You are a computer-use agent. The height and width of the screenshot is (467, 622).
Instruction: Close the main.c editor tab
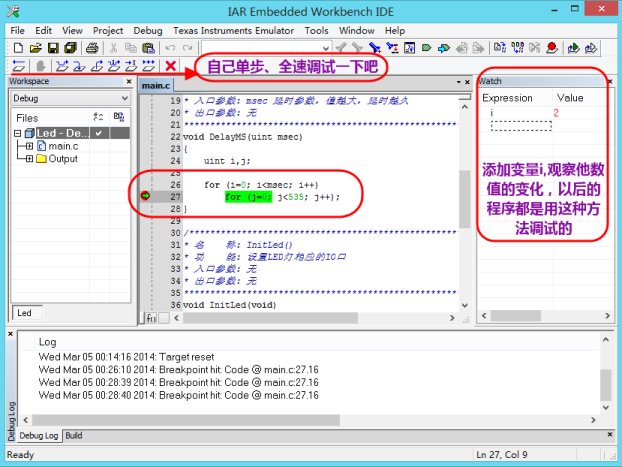pyautogui.click(x=467, y=82)
